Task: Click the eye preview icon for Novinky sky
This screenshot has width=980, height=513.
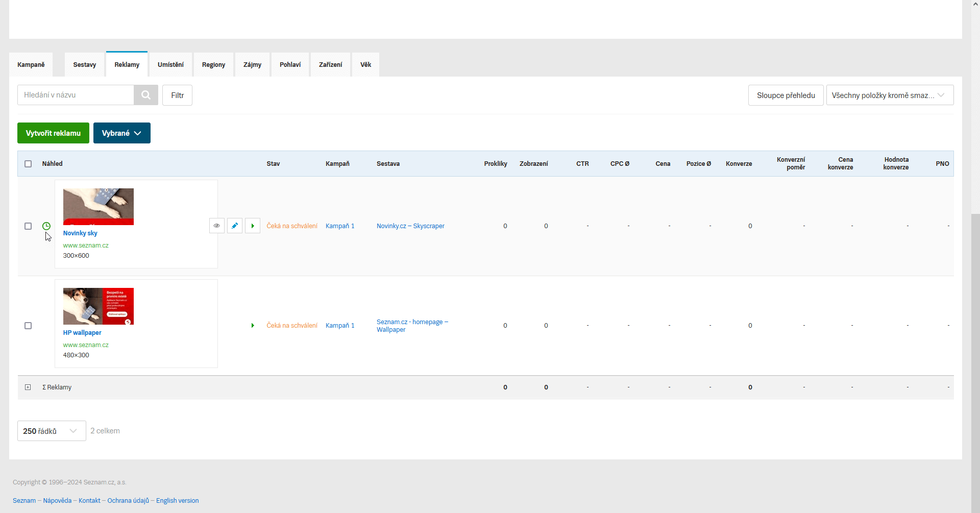Action: coord(217,226)
